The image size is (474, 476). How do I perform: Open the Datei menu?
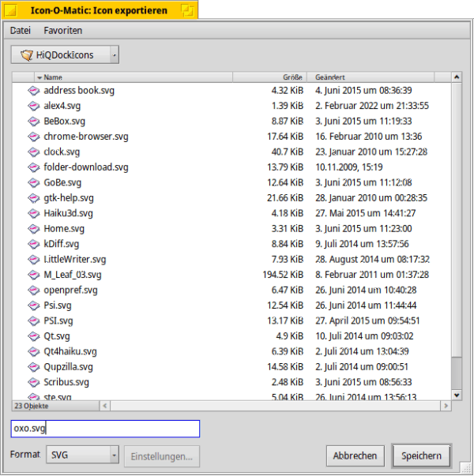pos(21,30)
